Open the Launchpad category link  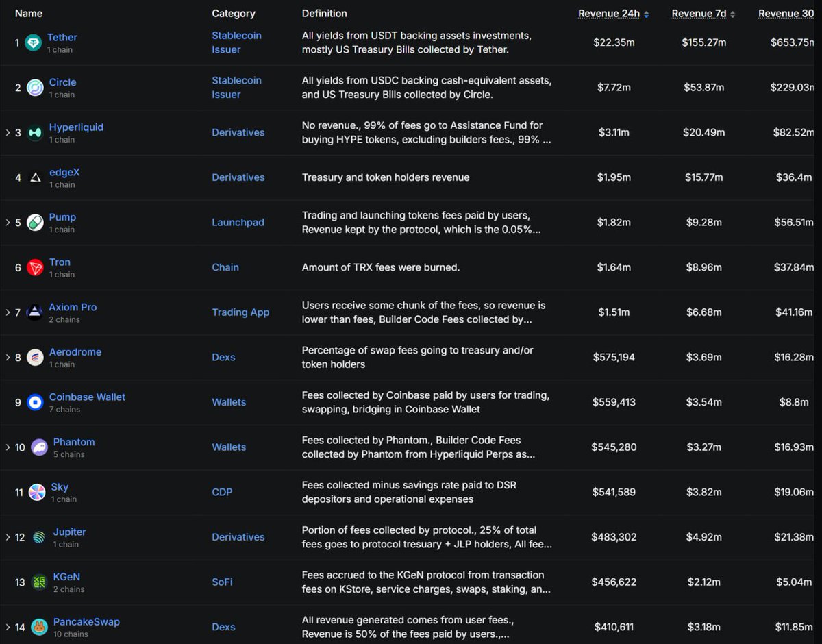(x=238, y=222)
